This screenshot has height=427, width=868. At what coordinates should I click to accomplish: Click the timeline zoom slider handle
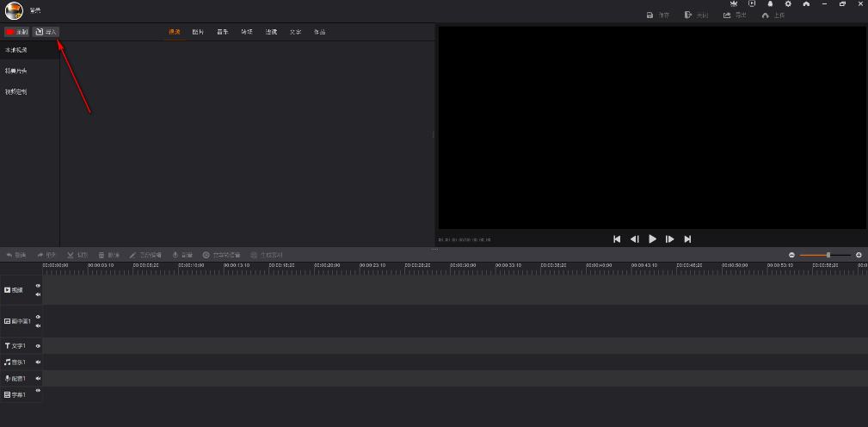point(828,255)
